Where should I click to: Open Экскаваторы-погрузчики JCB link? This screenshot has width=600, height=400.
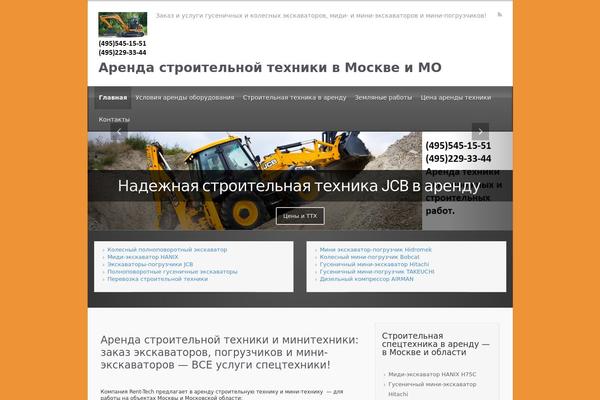point(150,264)
